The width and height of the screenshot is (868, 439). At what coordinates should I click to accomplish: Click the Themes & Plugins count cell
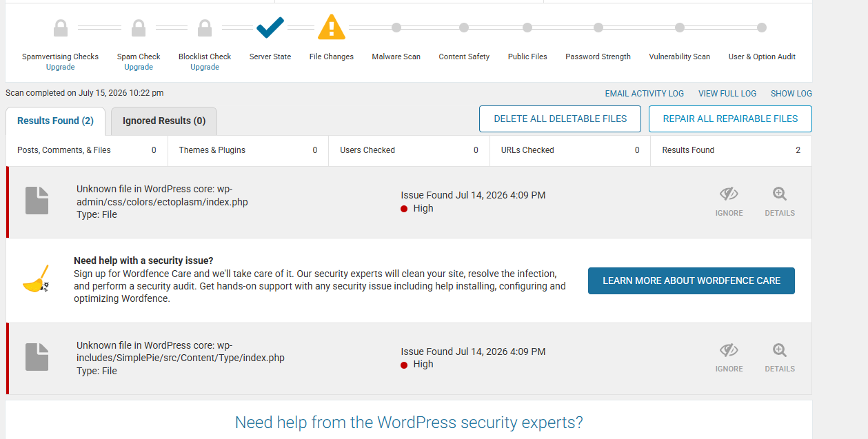point(248,150)
